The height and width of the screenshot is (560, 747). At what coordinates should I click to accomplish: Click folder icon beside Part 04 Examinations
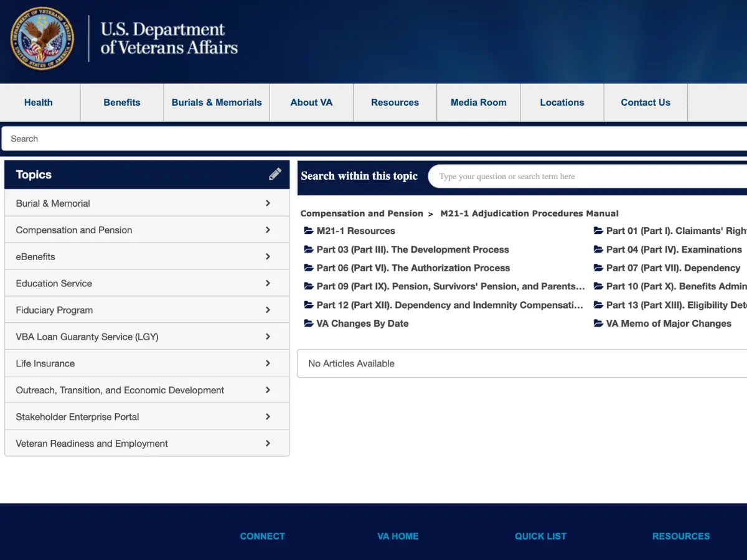coord(599,250)
